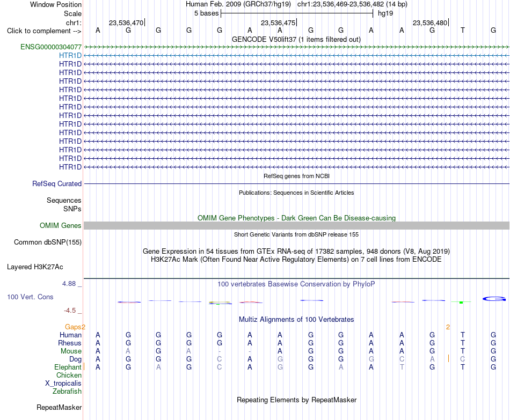Open the GENCODE V50lift37 track title

pos(296,39)
